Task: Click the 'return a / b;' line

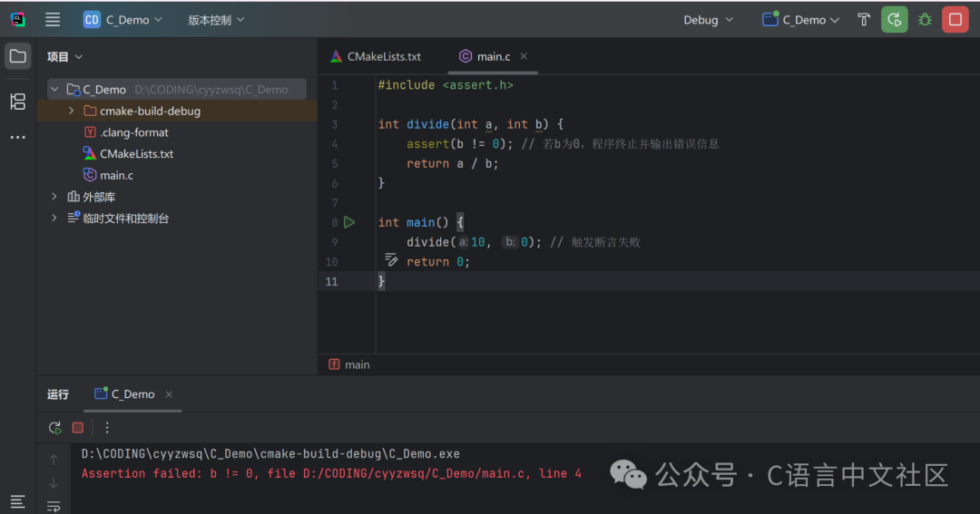Action: [453, 164]
